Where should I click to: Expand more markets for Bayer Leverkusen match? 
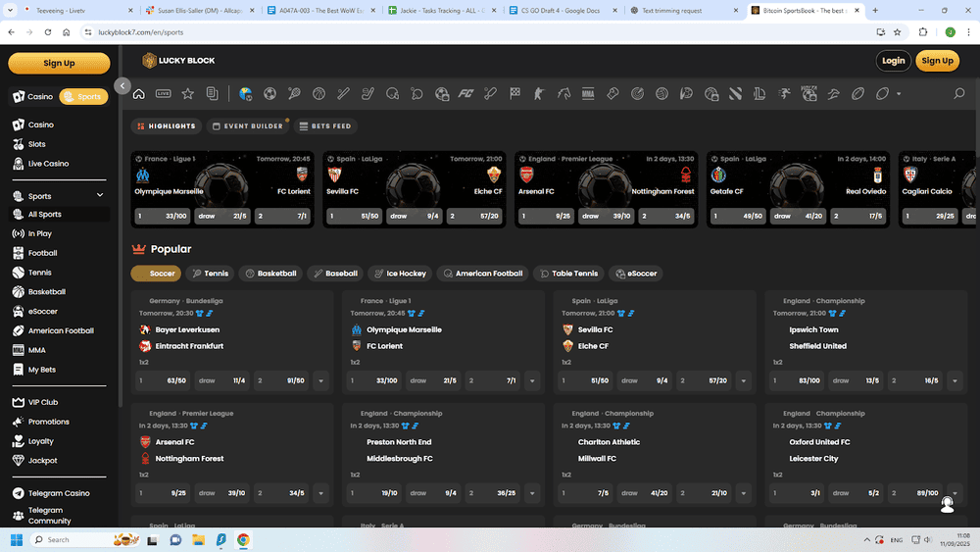[320, 380]
